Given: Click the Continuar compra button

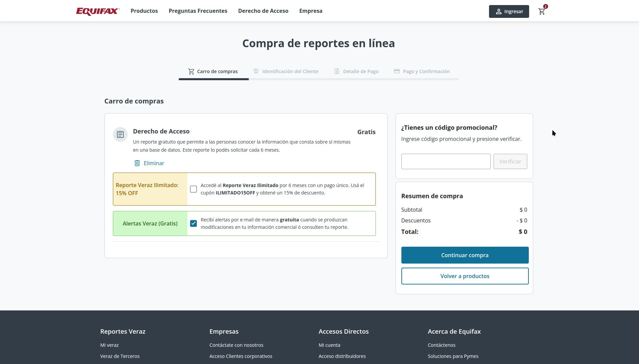Looking at the screenshot, I should pos(465,255).
